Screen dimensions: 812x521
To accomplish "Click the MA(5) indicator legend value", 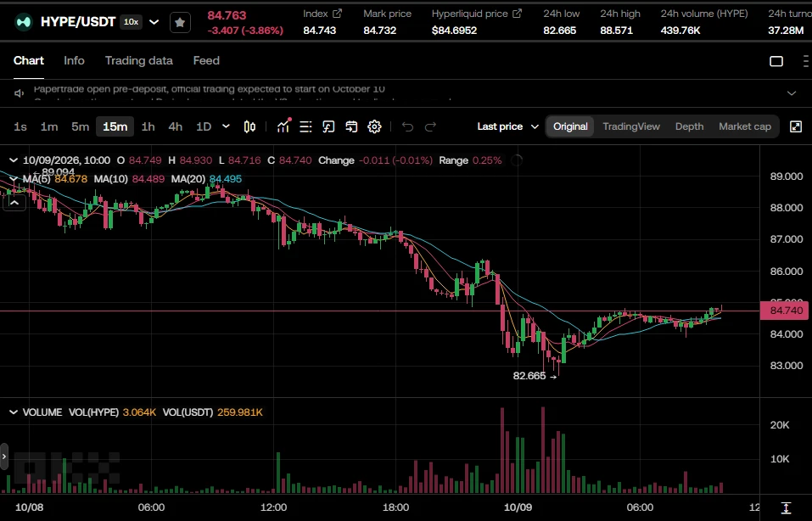I will (x=71, y=179).
